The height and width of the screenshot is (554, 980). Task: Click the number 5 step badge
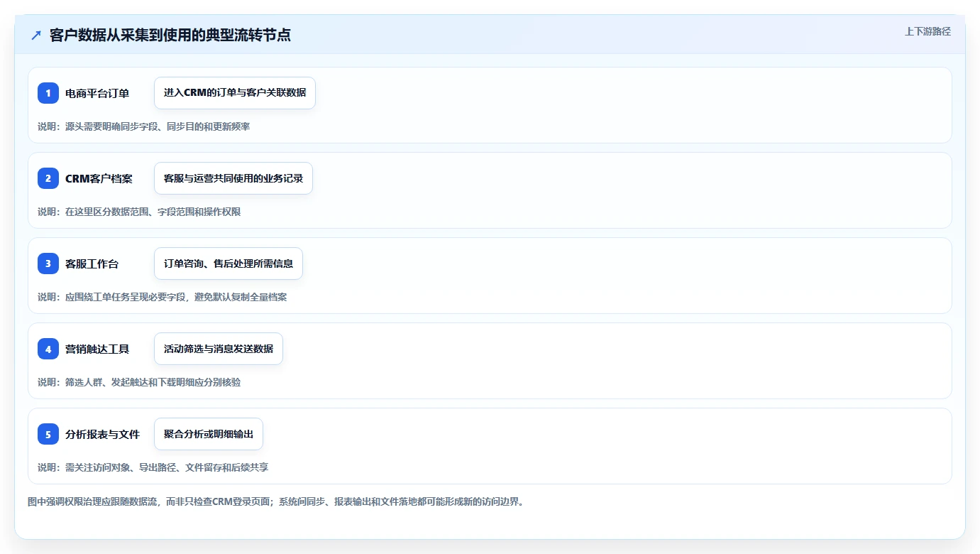(x=48, y=434)
